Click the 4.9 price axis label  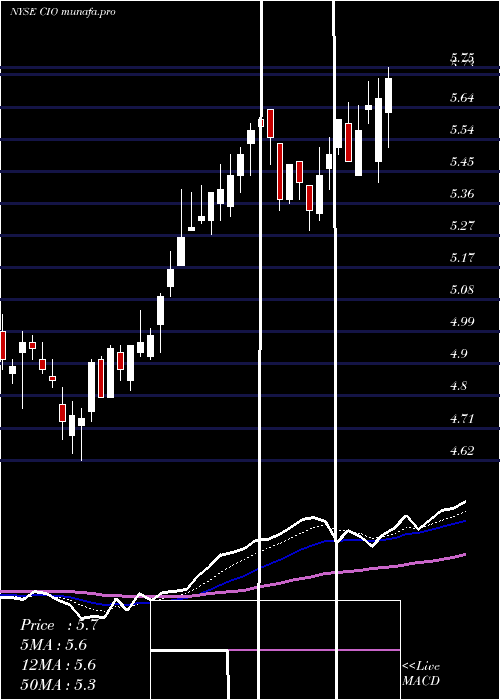(x=458, y=354)
